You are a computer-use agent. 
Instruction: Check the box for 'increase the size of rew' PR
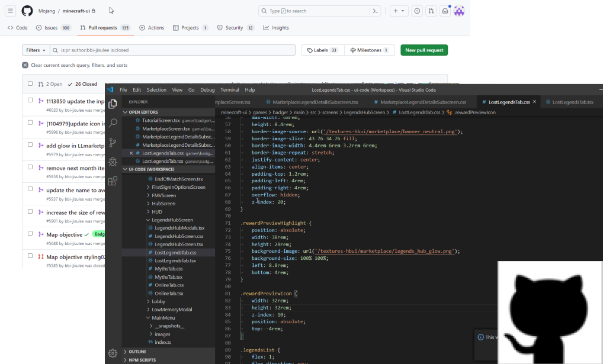click(x=30, y=211)
